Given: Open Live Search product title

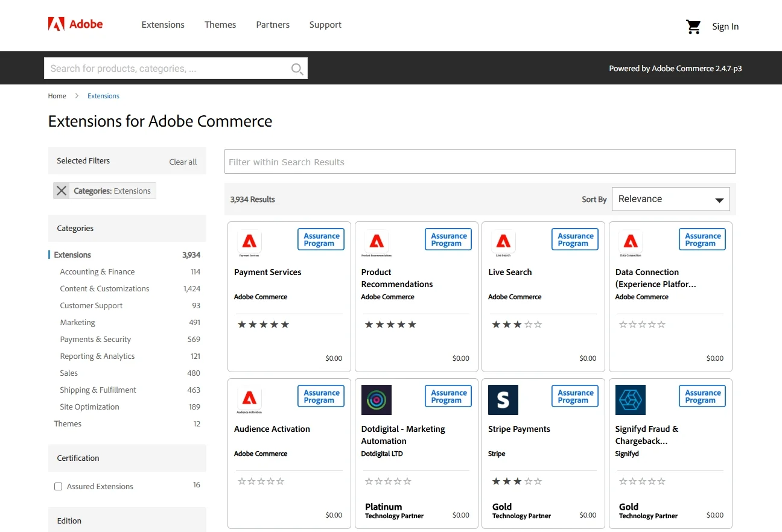Looking at the screenshot, I should pyautogui.click(x=510, y=272).
